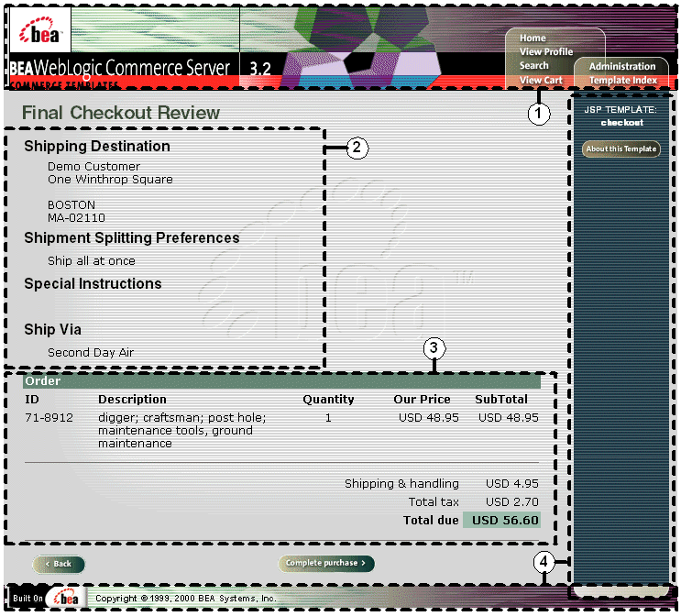Click item ID 71-8912
Viewport: 681px width, 616px height.
click(49, 417)
